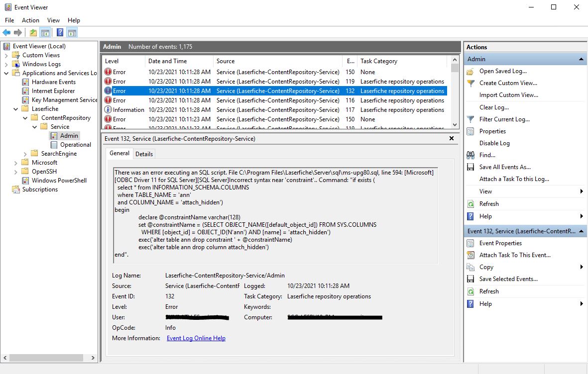Image resolution: width=588 pixels, height=374 pixels.
Task: Expand the SearchEngine folder node
Action: coord(25,154)
